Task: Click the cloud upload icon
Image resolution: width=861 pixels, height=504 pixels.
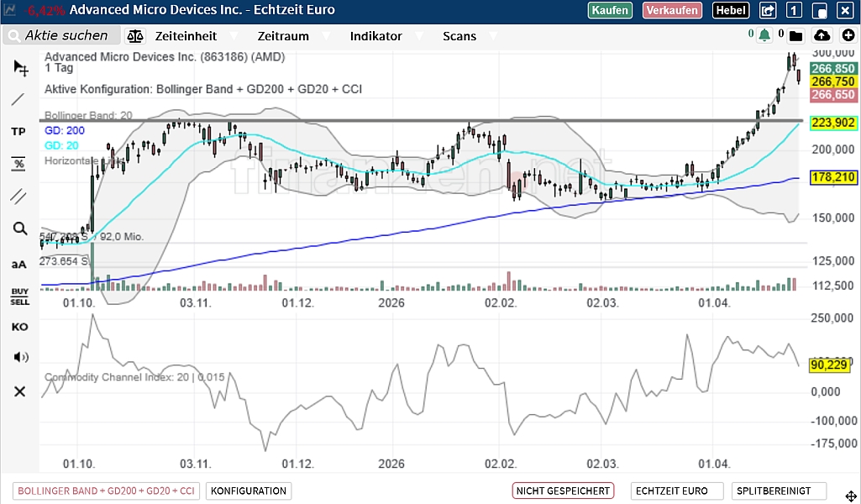Action: pos(822,35)
